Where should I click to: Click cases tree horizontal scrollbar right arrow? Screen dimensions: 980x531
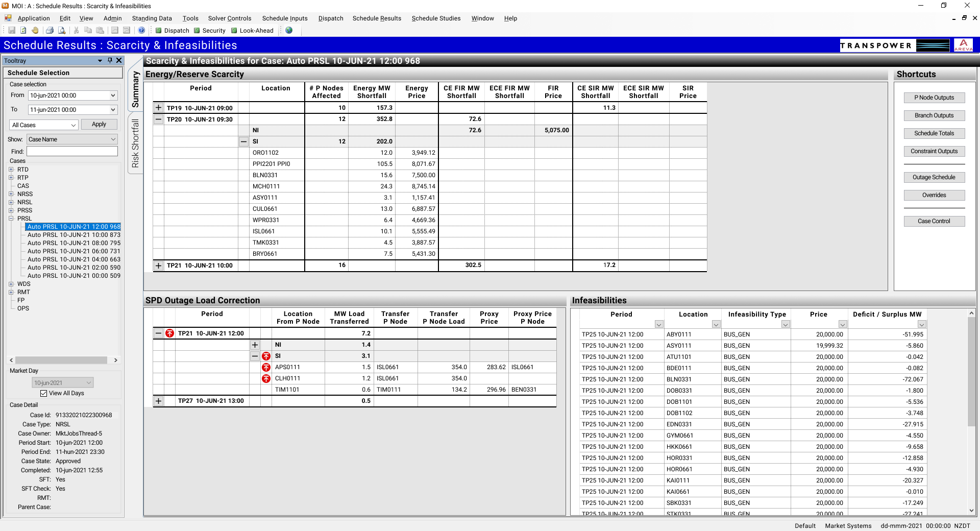116,360
